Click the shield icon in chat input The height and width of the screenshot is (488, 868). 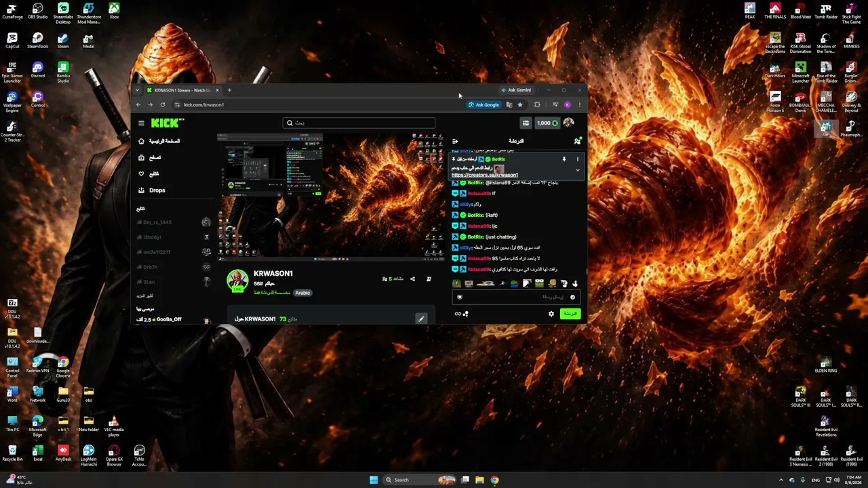point(460,297)
